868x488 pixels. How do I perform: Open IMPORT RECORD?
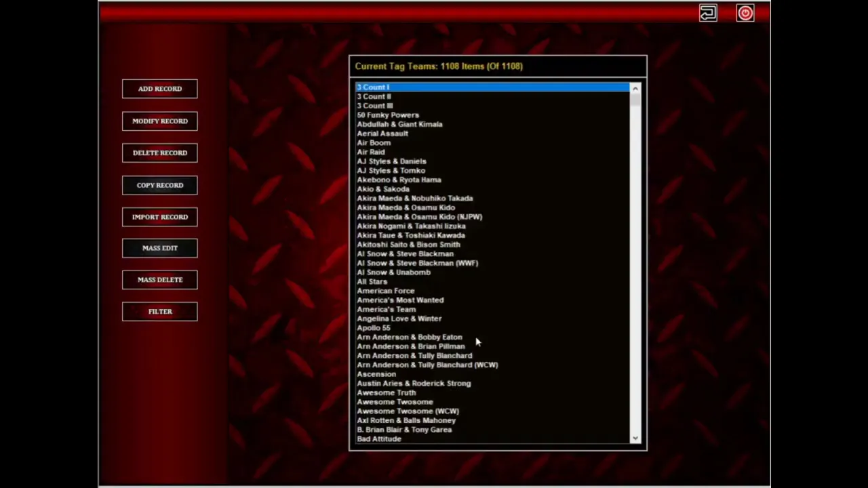(x=160, y=217)
